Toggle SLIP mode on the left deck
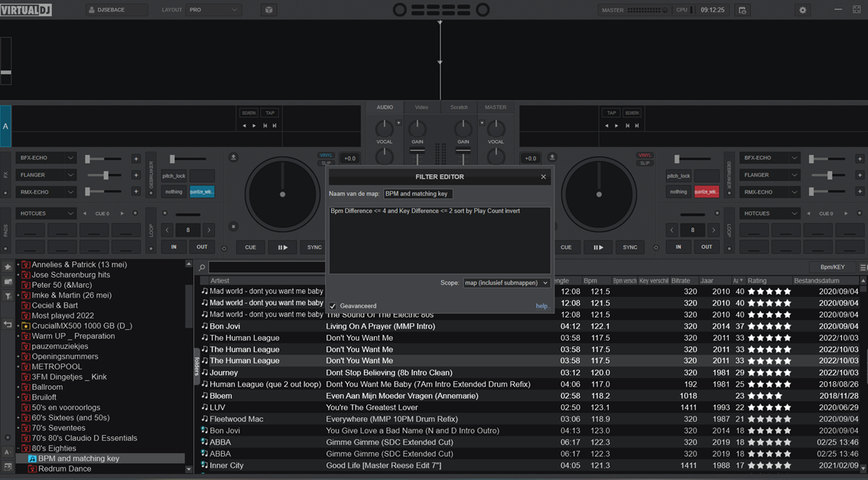This screenshot has height=480, width=868. pyautogui.click(x=326, y=163)
